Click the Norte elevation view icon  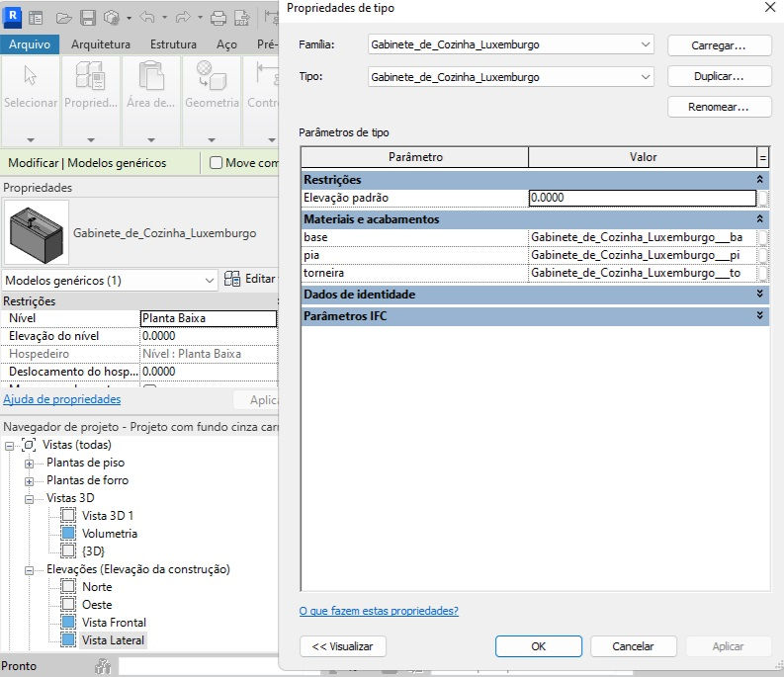tap(68, 586)
